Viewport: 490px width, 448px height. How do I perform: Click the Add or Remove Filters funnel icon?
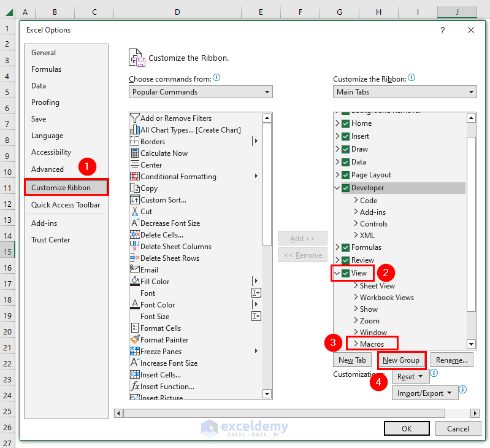click(135, 118)
